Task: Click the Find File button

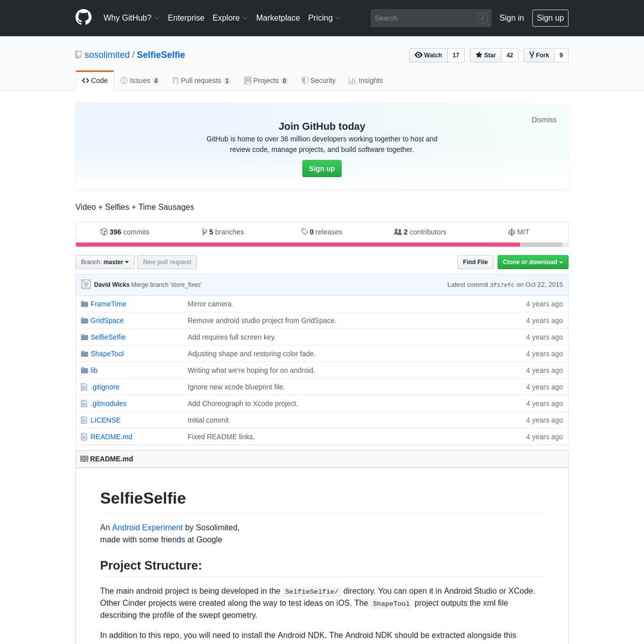Action: pyautogui.click(x=475, y=262)
